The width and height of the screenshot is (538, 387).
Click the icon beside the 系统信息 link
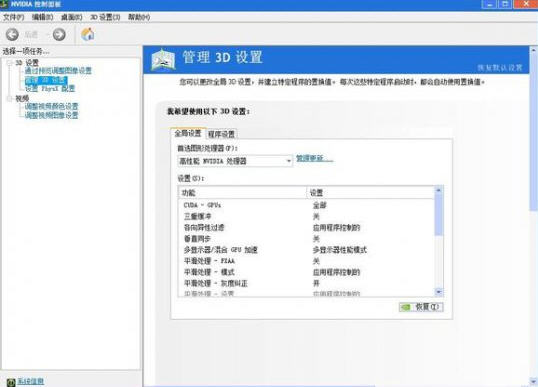[x=11, y=382]
